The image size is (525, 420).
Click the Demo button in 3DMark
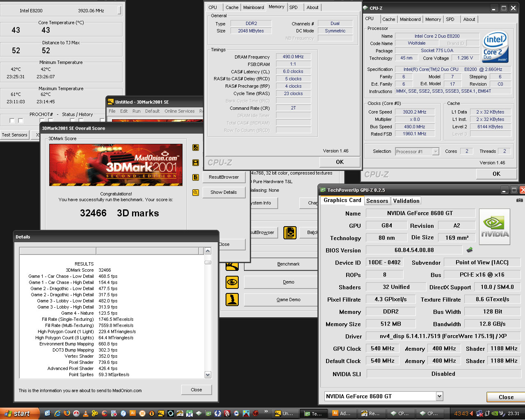(x=281, y=282)
